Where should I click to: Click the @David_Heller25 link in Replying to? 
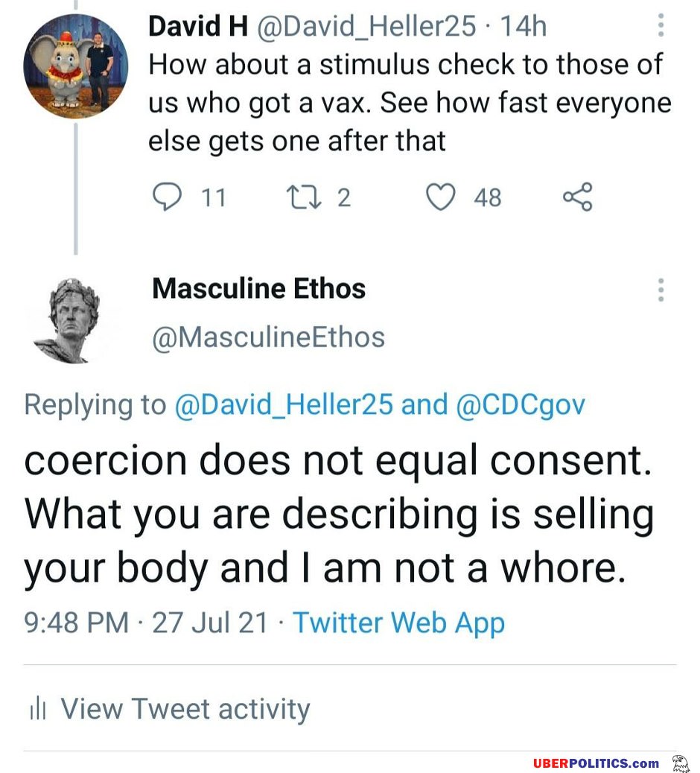[x=284, y=405]
